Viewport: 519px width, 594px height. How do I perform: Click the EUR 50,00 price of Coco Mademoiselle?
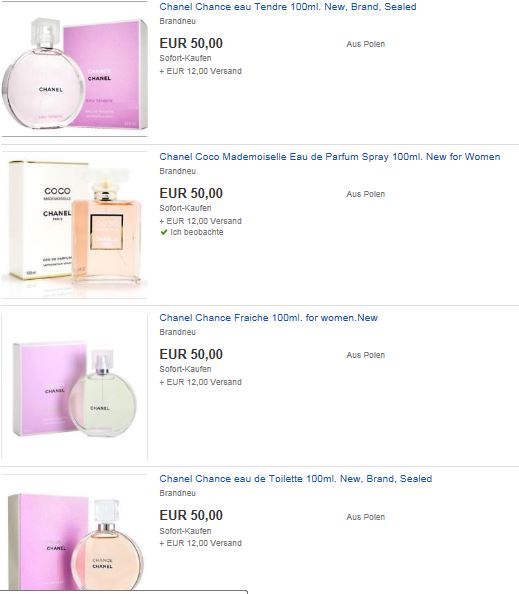[x=191, y=193]
